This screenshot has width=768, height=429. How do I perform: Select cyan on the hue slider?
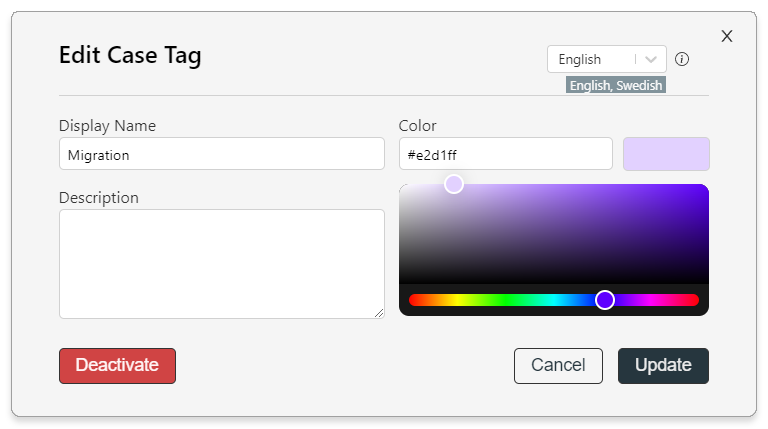[553, 300]
